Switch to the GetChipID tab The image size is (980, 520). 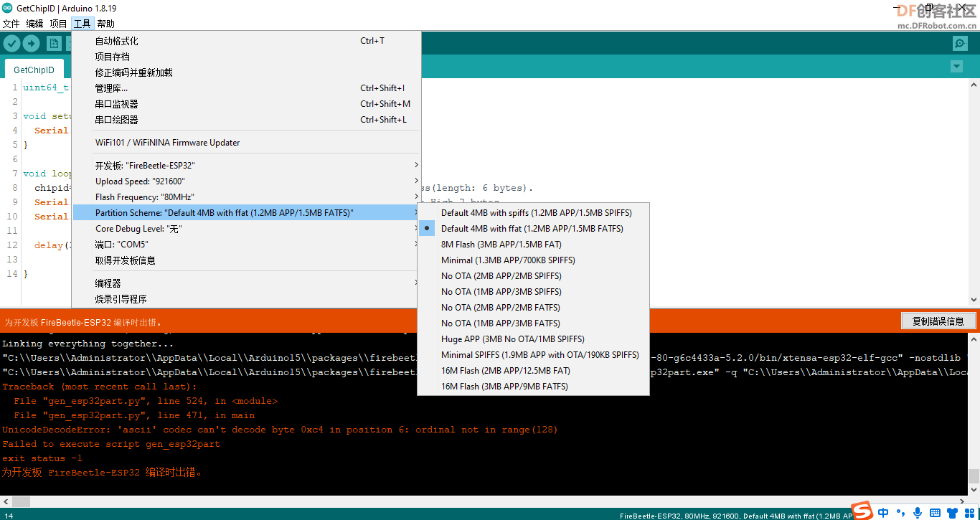[34, 70]
